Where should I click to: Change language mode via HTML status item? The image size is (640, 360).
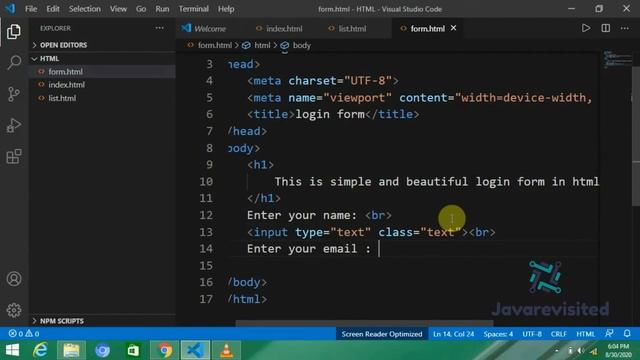585,334
